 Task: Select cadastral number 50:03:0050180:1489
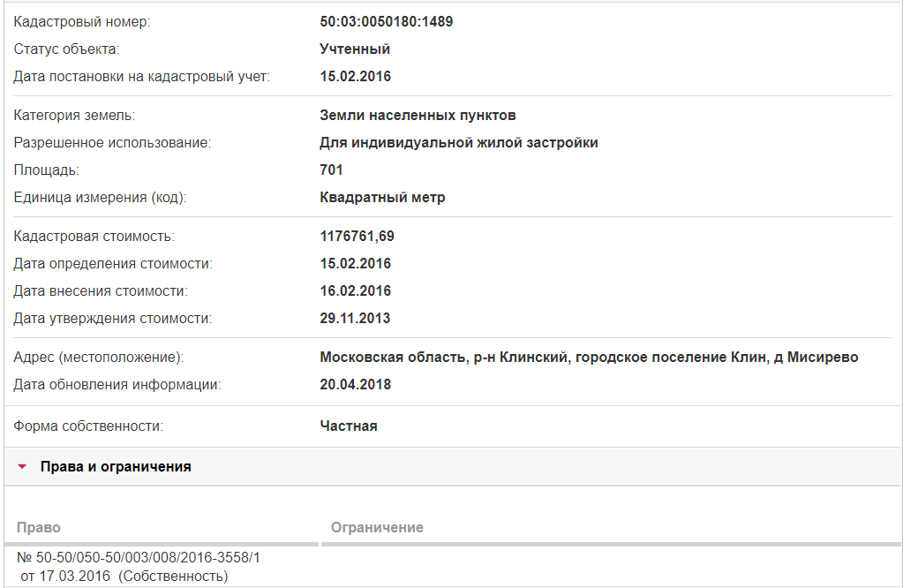pyautogui.click(x=387, y=22)
